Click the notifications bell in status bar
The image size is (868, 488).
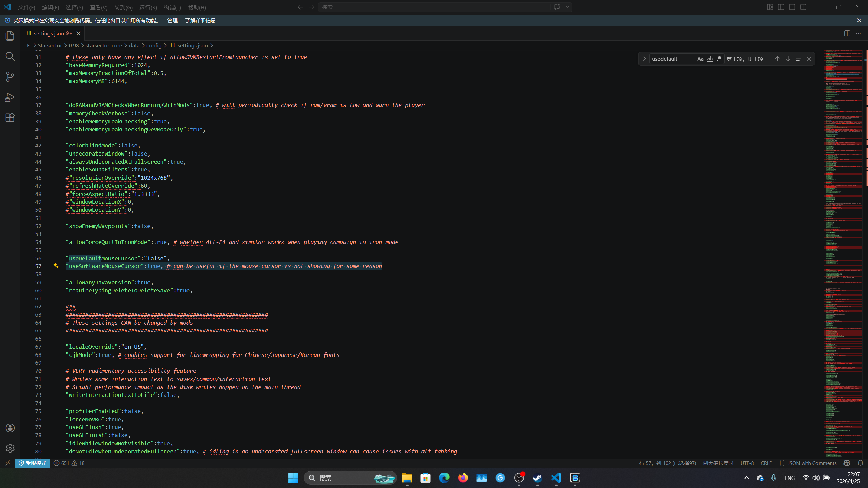860,463
